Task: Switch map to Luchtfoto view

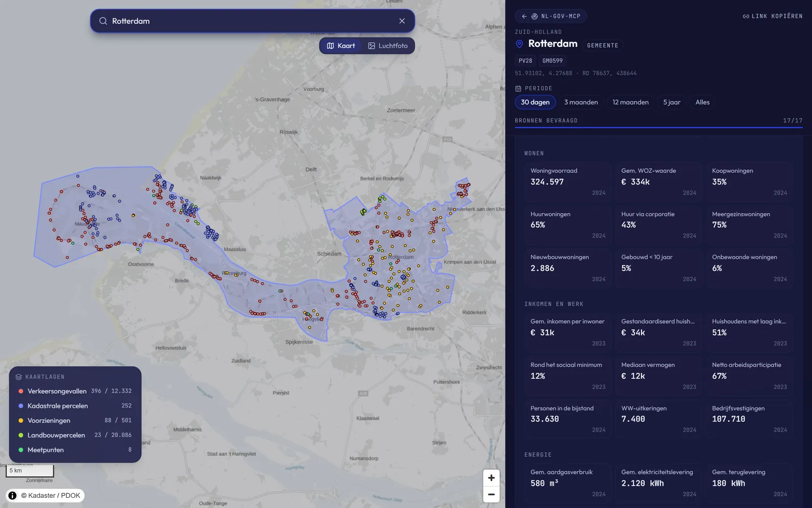Action: pos(388,46)
